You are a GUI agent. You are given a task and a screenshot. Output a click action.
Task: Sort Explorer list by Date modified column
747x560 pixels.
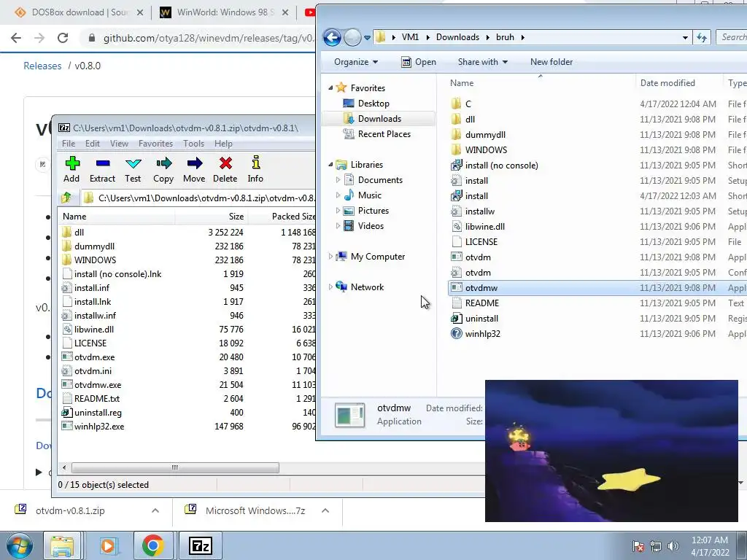667,83
